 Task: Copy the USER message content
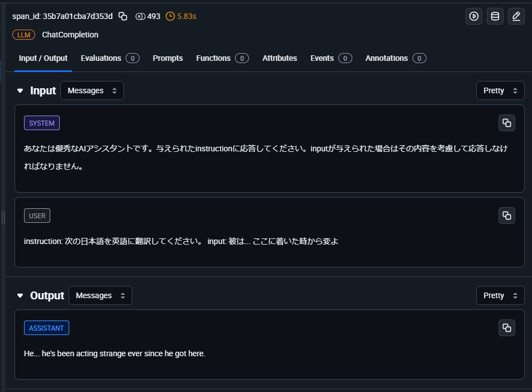(x=506, y=216)
